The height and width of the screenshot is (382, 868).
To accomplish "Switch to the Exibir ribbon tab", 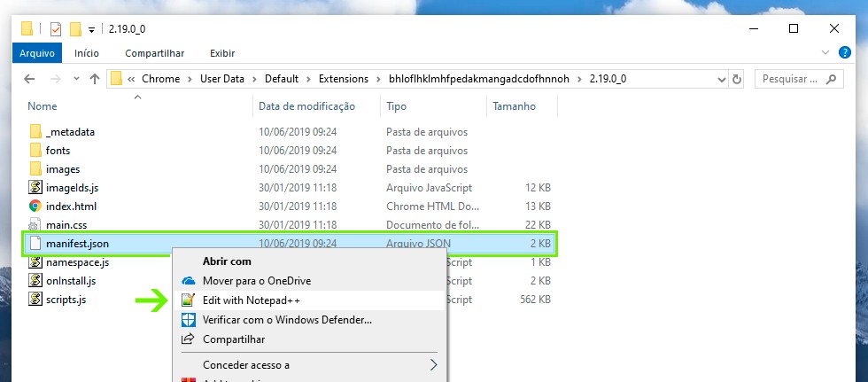I will [221, 53].
